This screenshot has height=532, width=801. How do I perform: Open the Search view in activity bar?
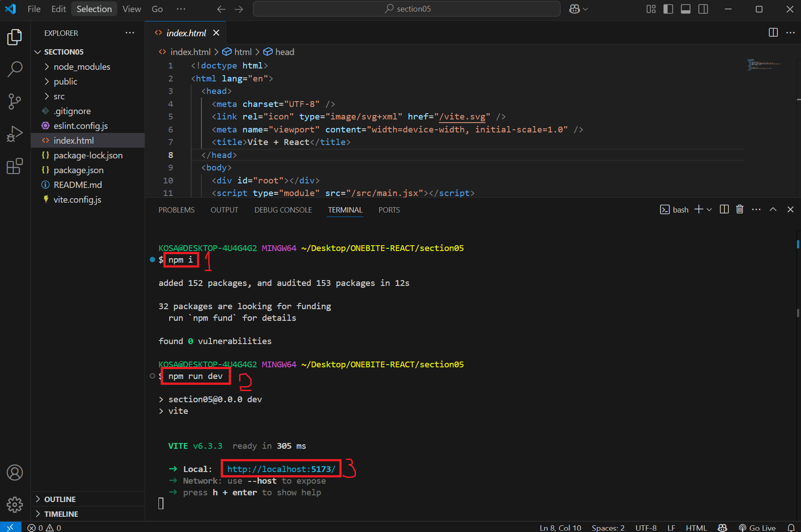pyautogui.click(x=15, y=69)
